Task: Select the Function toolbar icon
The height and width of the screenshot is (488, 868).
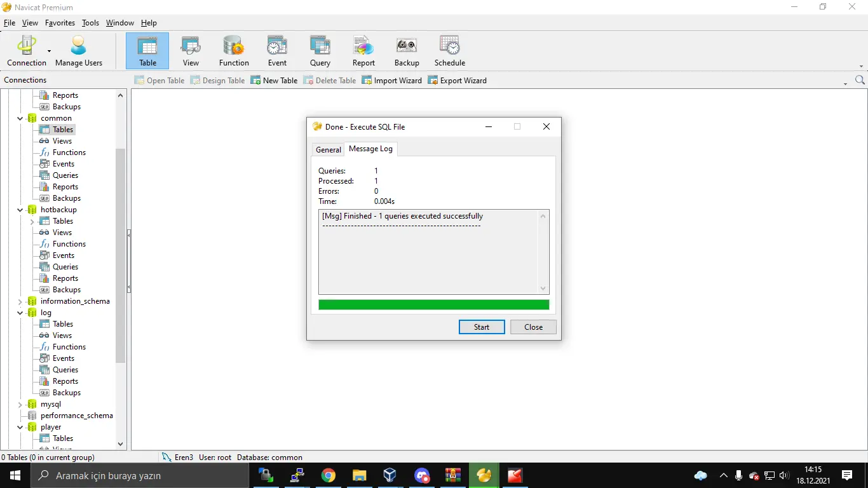Action: click(234, 50)
